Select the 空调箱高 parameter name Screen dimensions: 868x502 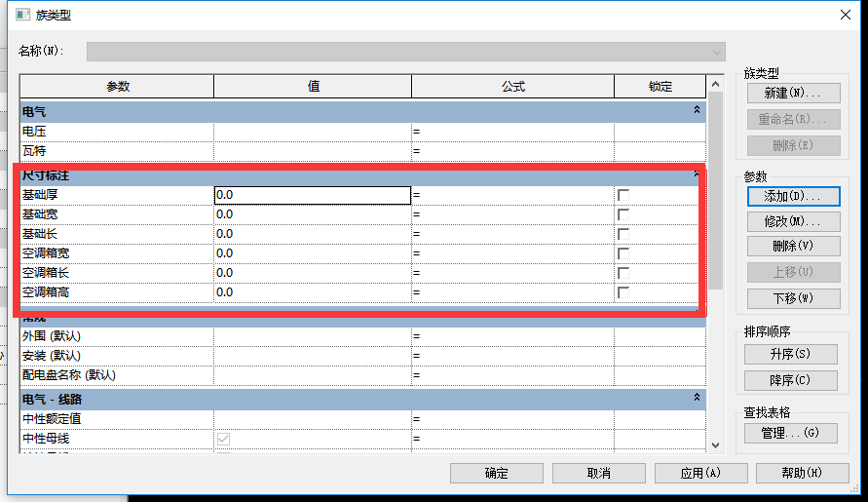tap(46, 292)
